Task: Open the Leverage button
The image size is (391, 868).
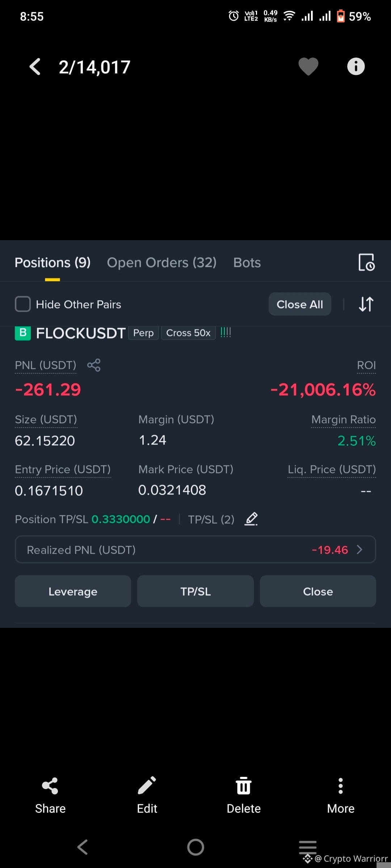Action: click(x=73, y=591)
